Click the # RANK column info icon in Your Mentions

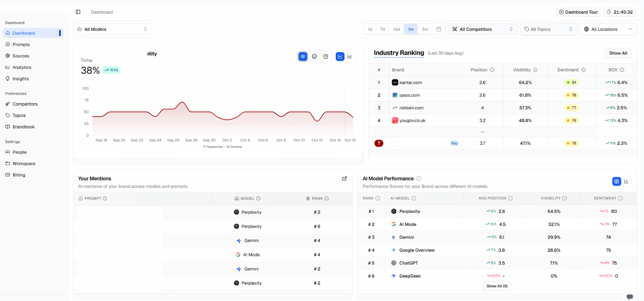[326, 198]
